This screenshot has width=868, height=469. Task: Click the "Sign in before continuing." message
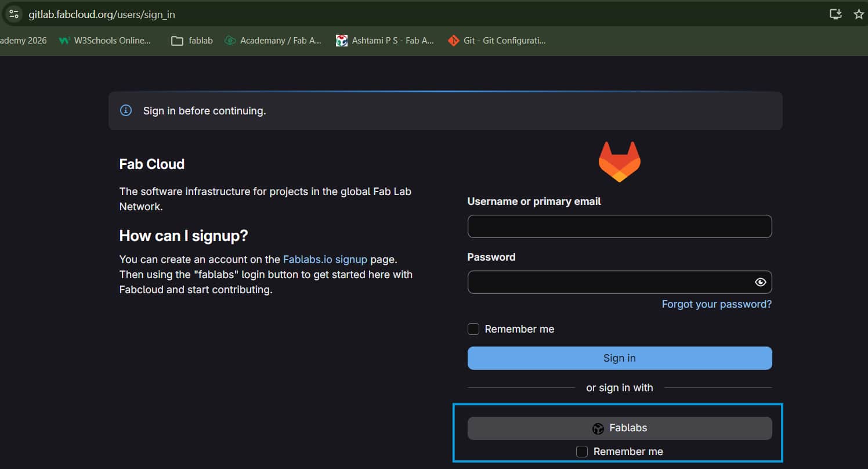pos(205,111)
